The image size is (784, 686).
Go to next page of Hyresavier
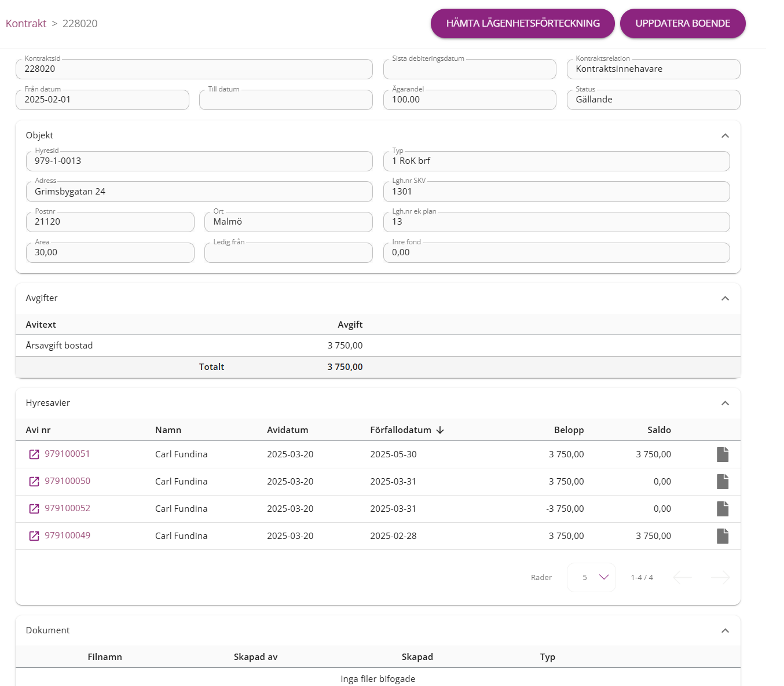pyautogui.click(x=720, y=577)
